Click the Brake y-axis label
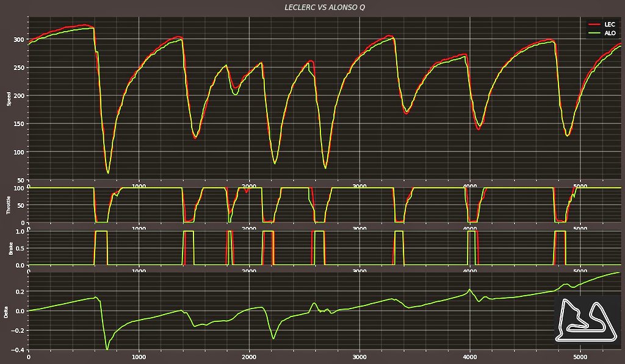Viewport: 625px width, 364px height. 10,248
